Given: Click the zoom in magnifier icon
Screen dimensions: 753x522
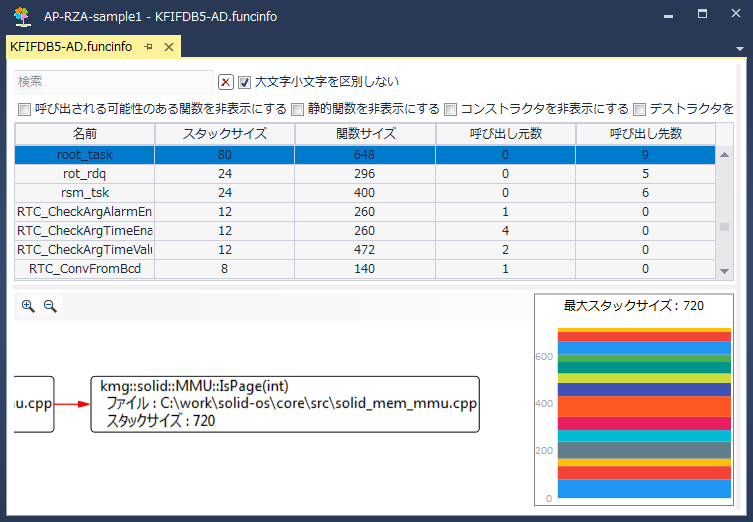Looking at the screenshot, I should [x=28, y=307].
